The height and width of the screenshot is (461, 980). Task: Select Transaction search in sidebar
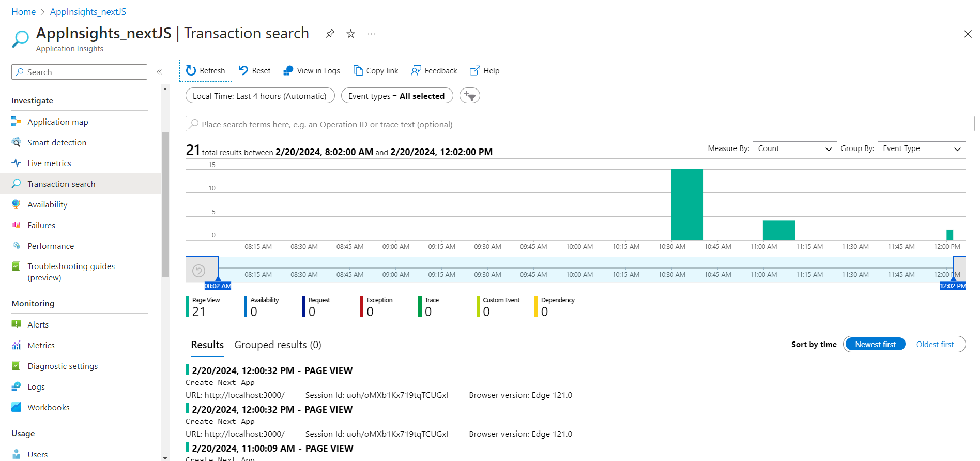(81, 184)
